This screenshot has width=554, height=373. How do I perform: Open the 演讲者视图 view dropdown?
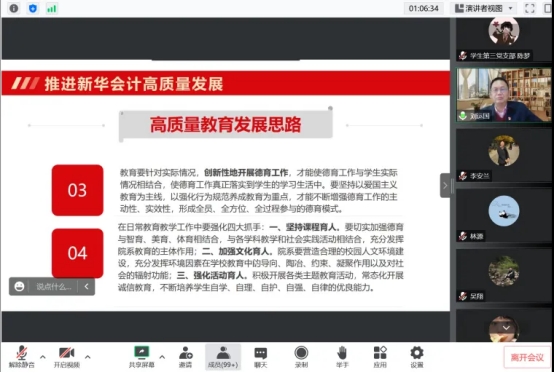pos(484,8)
